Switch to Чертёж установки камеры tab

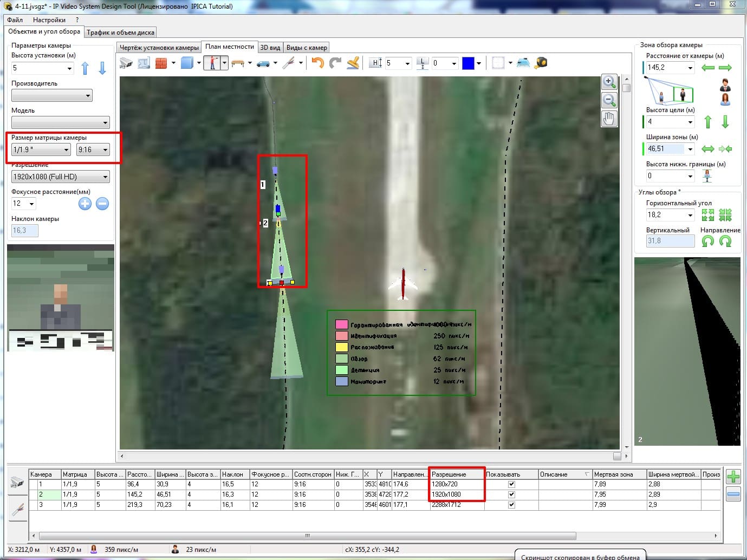click(x=159, y=48)
